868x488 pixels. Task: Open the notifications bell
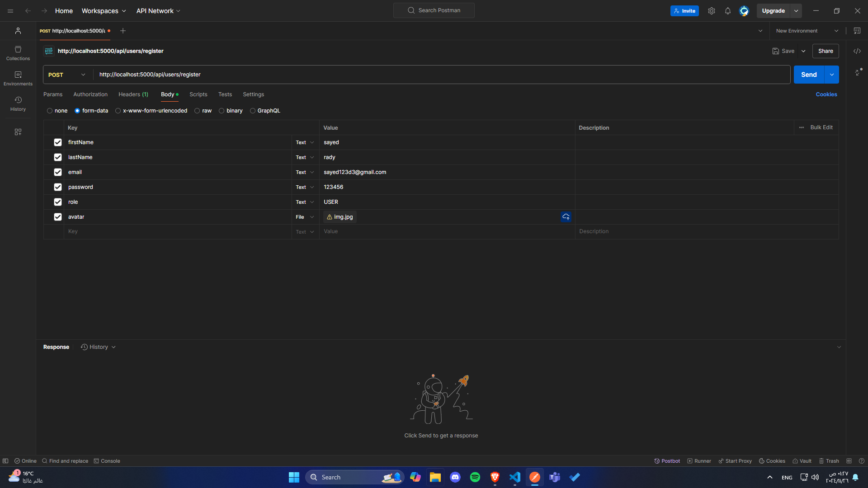tap(727, 11)
